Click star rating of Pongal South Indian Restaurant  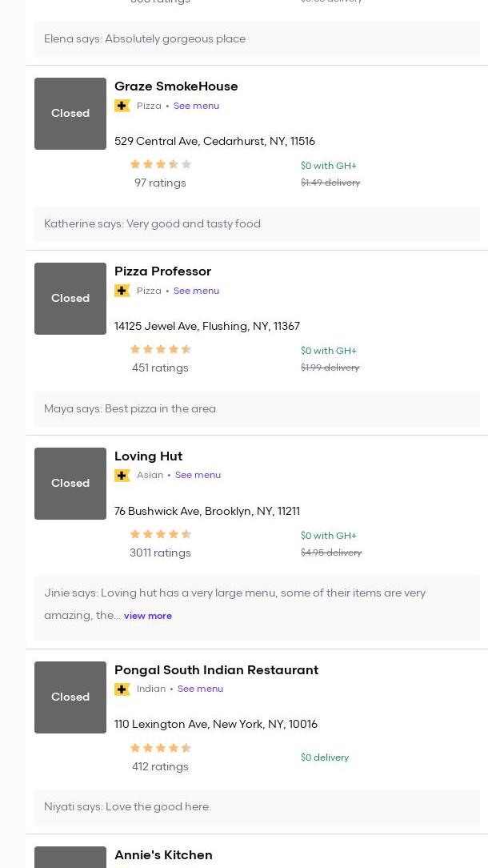click(x=160, y=748)
